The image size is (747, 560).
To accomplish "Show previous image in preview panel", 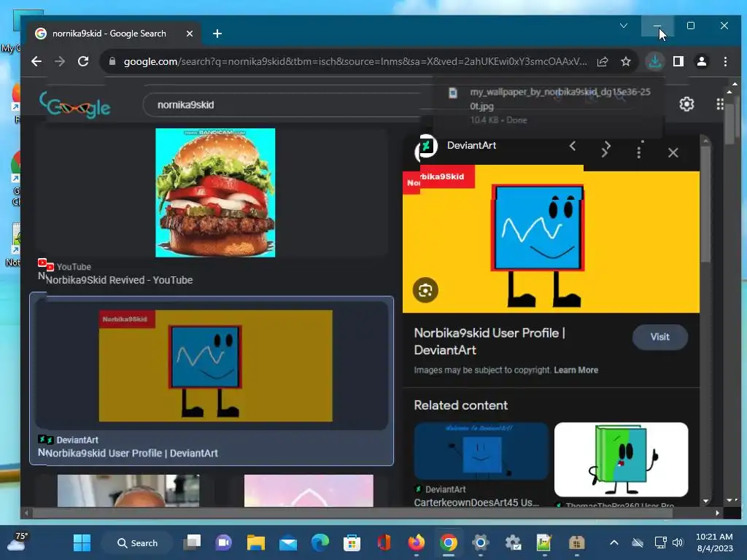I will (x=573, y=146).
